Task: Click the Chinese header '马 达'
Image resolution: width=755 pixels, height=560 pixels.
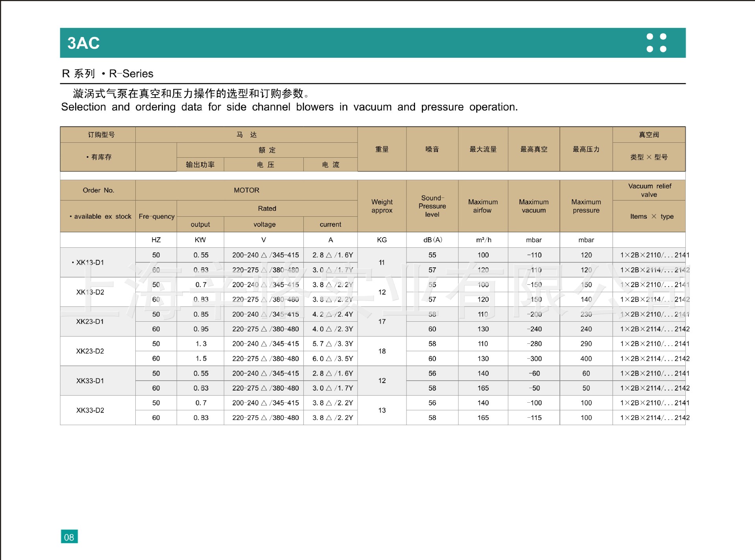Action: (x=247, y=134)
